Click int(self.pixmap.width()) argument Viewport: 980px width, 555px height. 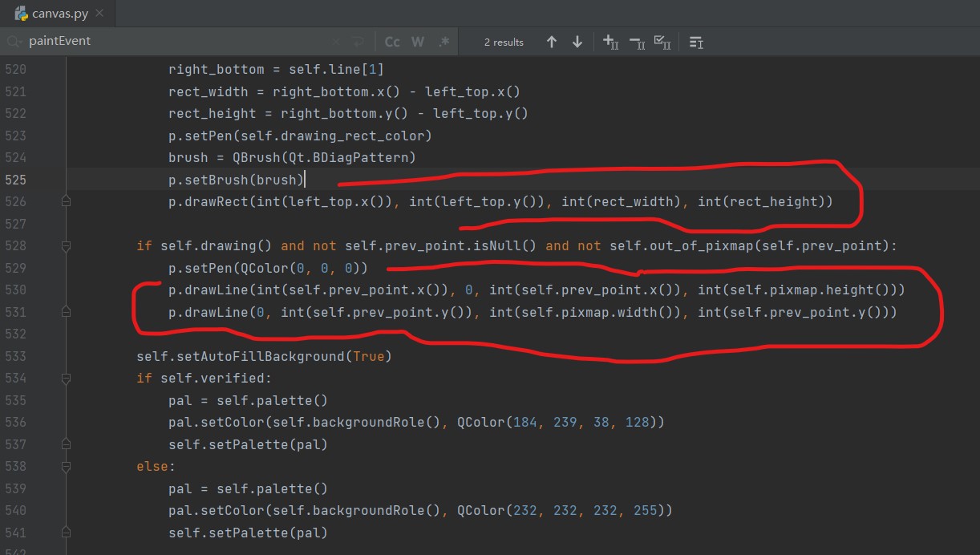[x=585, y=311]
